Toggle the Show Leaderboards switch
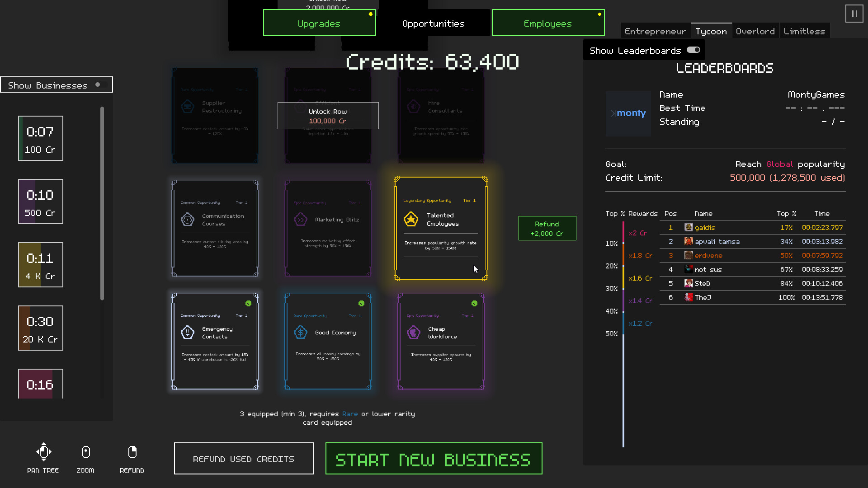The width and height of the screenshot is (868, 488). pyautogui.click(x=693, y=50)
